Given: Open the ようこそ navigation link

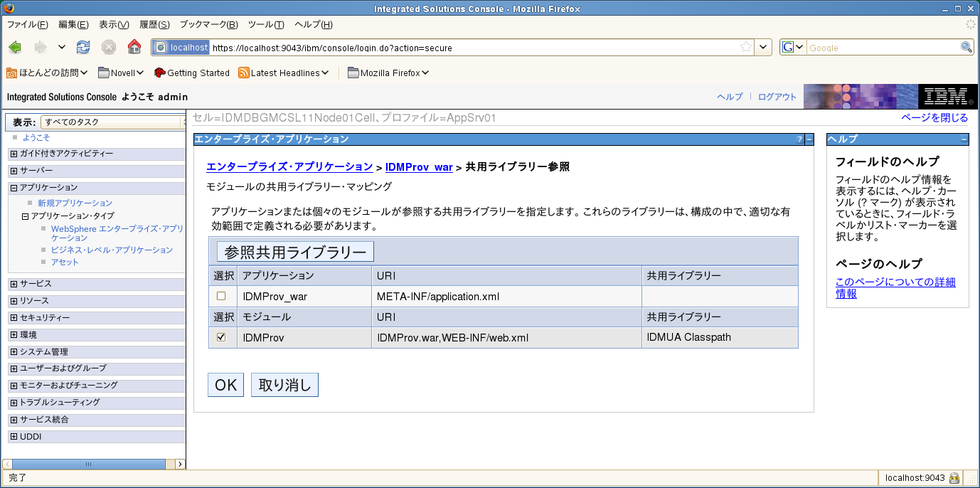Looking at the screenshot, I should [x=36, y=137].
